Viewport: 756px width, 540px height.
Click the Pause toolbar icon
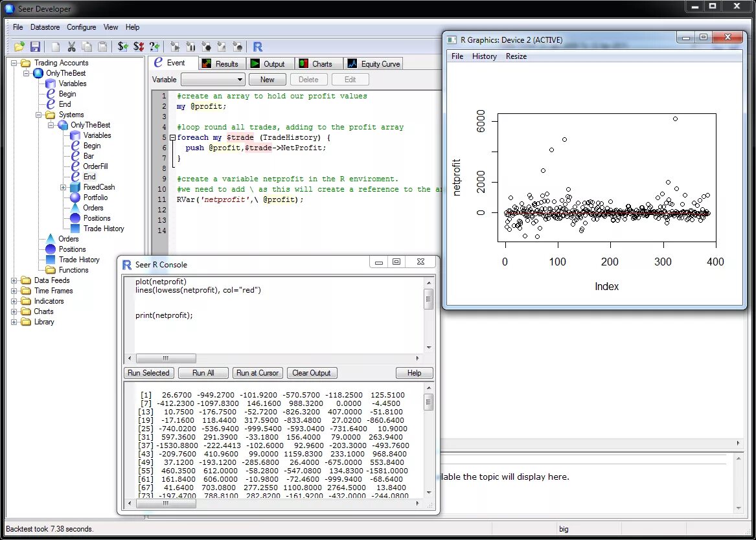190,46
